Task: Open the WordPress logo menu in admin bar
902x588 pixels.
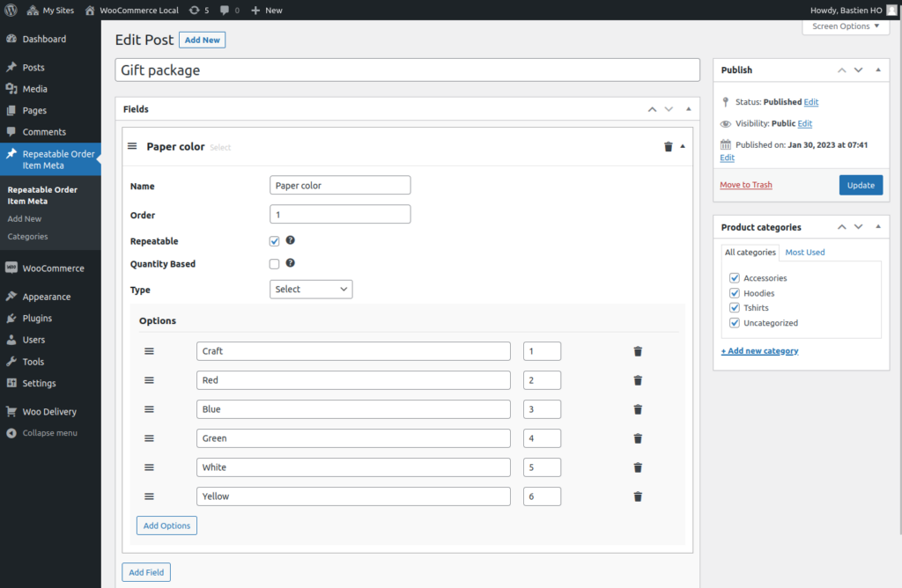Action: coord(11,11)
